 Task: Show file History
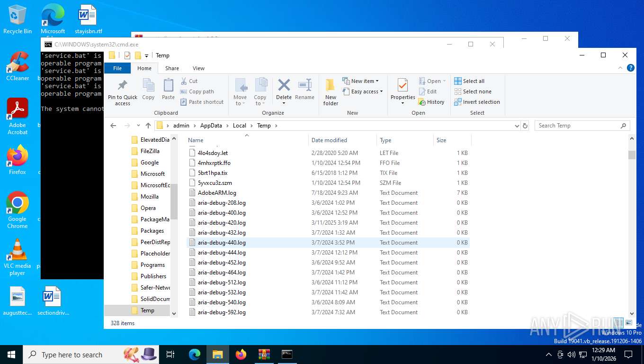[431, 102]
